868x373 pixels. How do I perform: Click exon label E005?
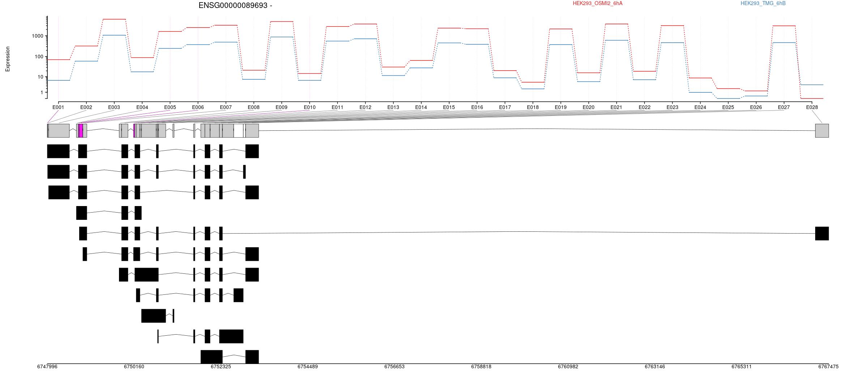pyautogui.click(x=170, y=107)
